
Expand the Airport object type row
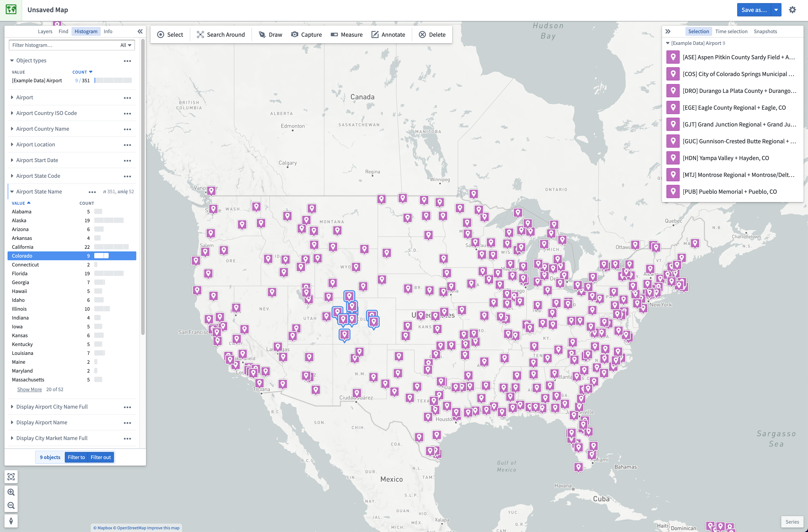[12, 97]
